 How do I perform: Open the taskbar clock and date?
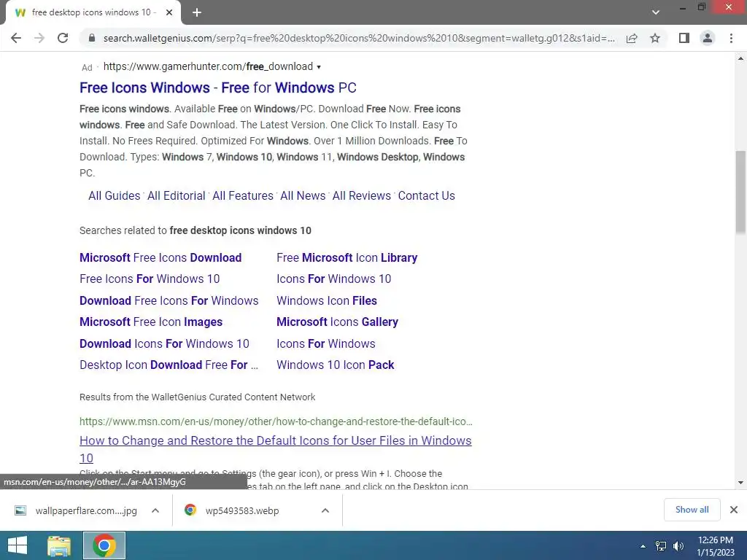click(x=715, y=546)
